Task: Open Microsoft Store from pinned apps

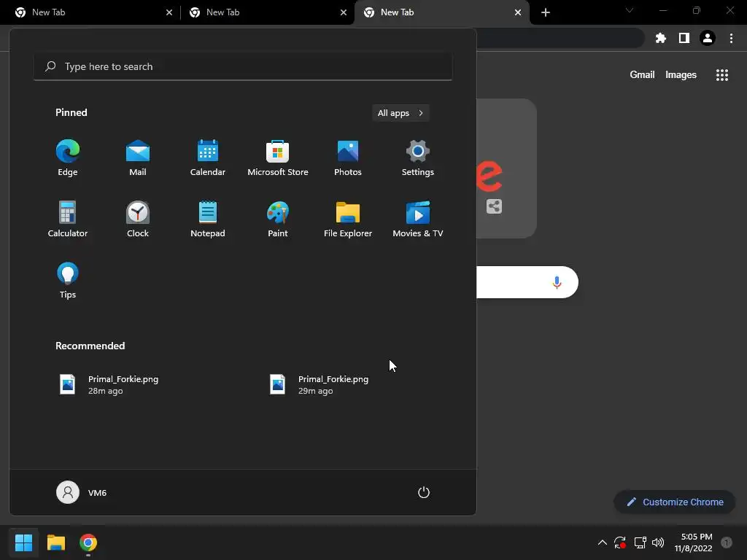Action: (278, 158)
